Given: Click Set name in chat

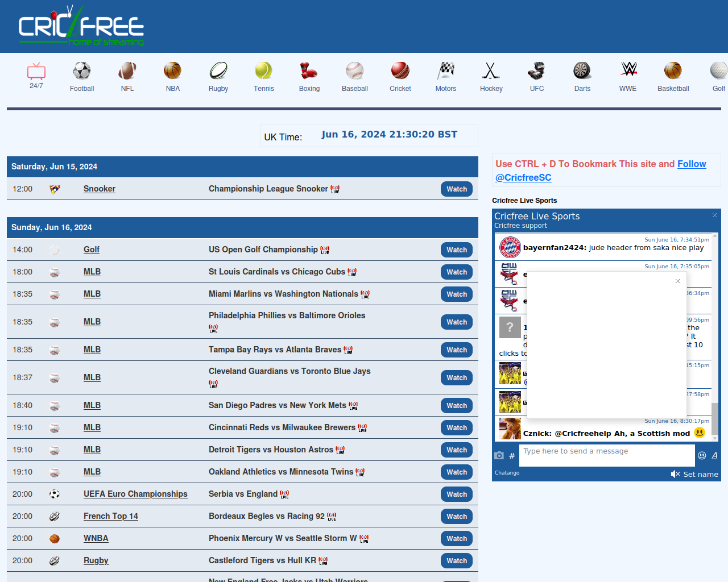Looking at the screenshot, I should point(701,474).
